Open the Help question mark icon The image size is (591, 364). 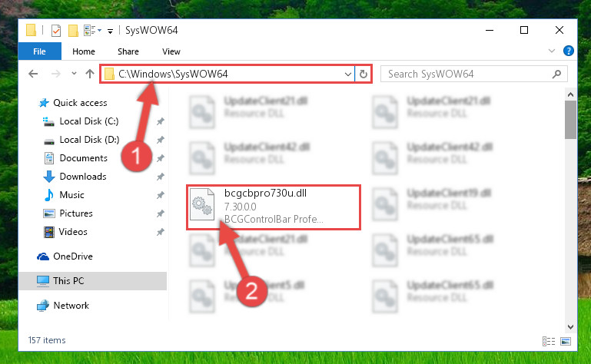[x=569, y=51]
